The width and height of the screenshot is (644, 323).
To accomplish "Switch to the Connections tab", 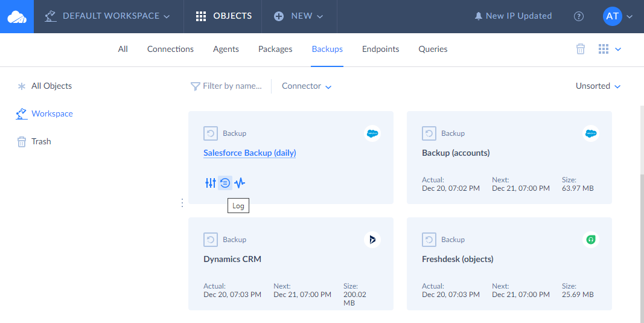I will click(170, 49).
